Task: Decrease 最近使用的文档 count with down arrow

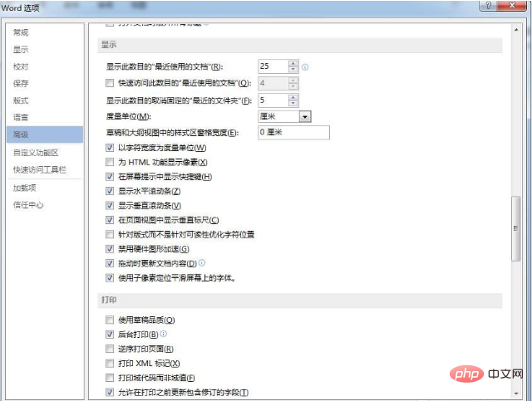Action: tap(293, 70)
